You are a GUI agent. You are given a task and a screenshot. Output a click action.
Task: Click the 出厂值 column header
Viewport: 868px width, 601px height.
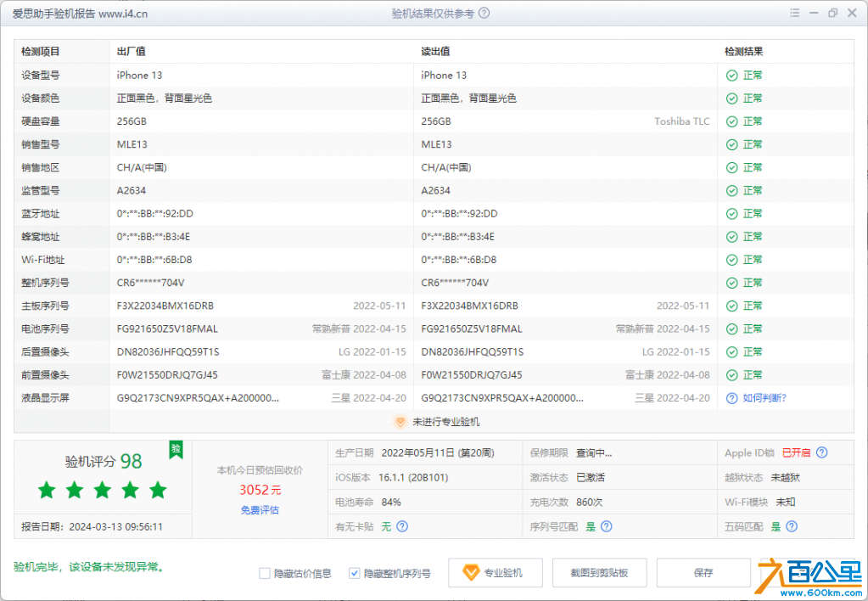pos(132,52)
